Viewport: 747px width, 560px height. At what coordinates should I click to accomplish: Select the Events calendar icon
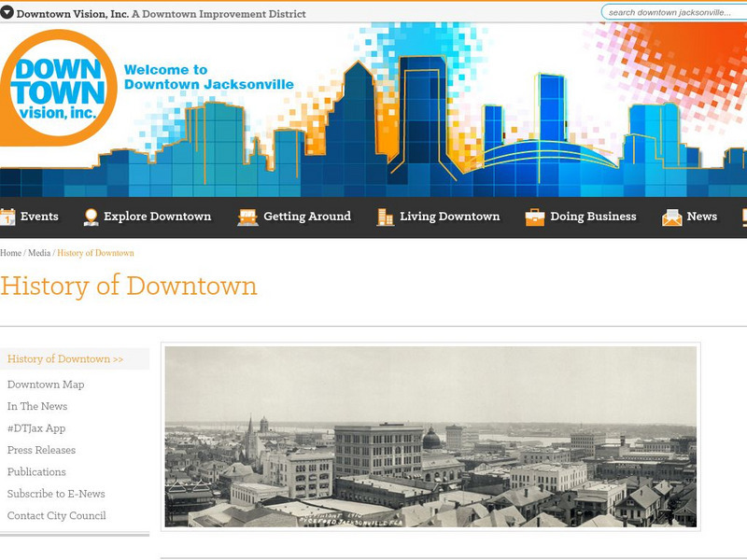click(7, 215)
